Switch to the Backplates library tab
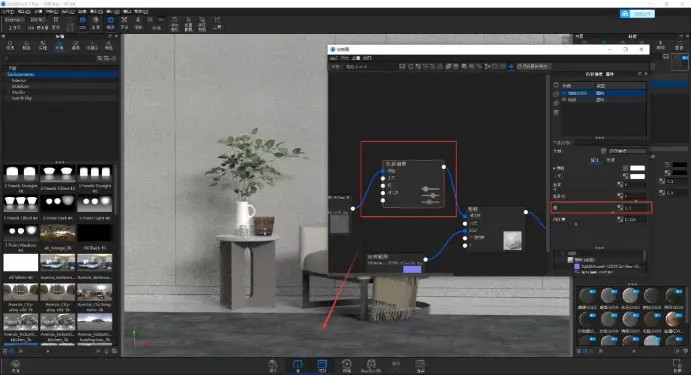The width and height of the screenshot is (692, 375). (75, 45)
